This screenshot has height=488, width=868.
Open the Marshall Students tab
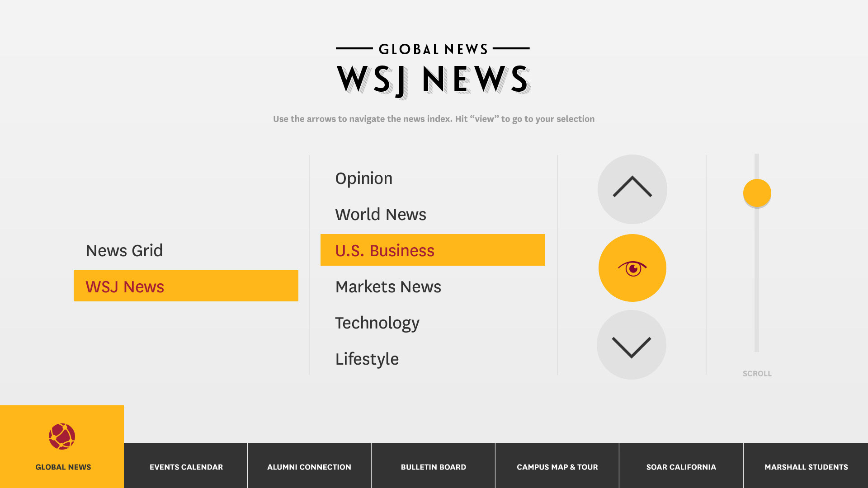pos(806,467)
